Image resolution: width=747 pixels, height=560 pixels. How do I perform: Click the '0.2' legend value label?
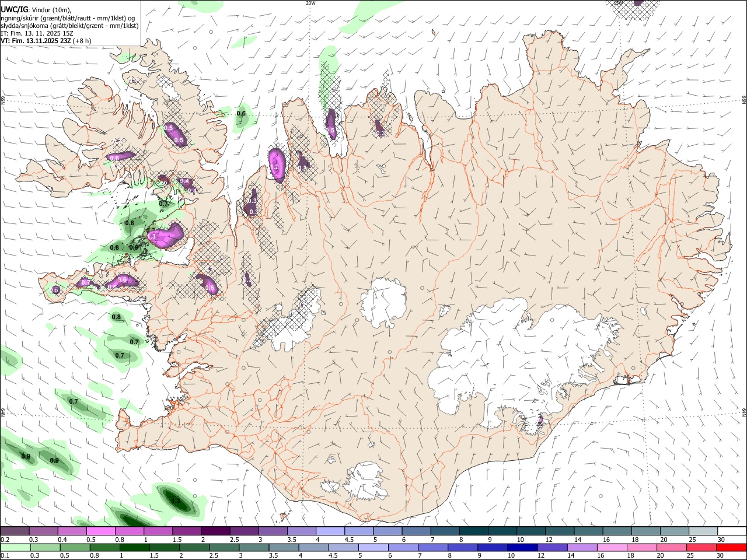pos(5,540)
